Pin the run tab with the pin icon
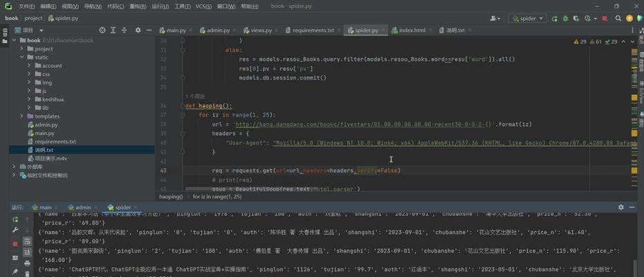This screenshot has height=277, width=644. tap(15, 271)
